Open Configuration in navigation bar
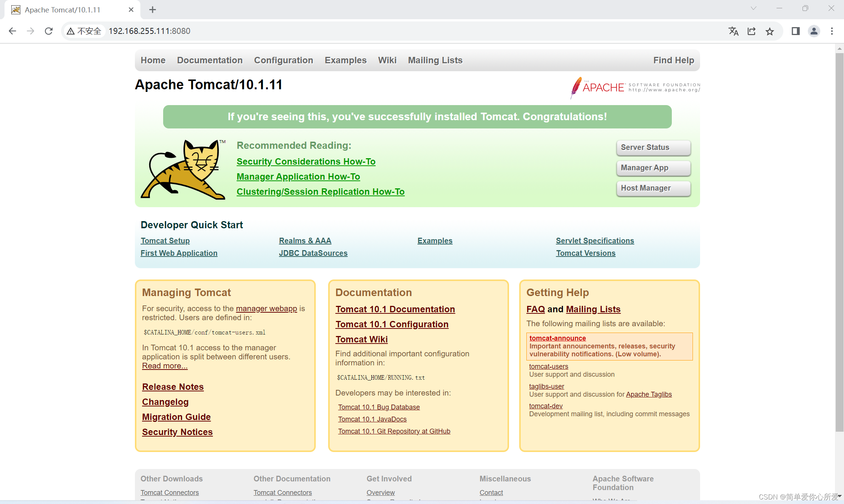The height and width of the screenshot is (504, 844). tap(283, 60)
